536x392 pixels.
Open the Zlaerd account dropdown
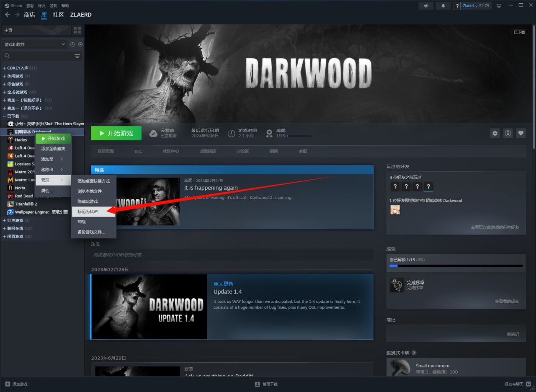click(476, 6)
